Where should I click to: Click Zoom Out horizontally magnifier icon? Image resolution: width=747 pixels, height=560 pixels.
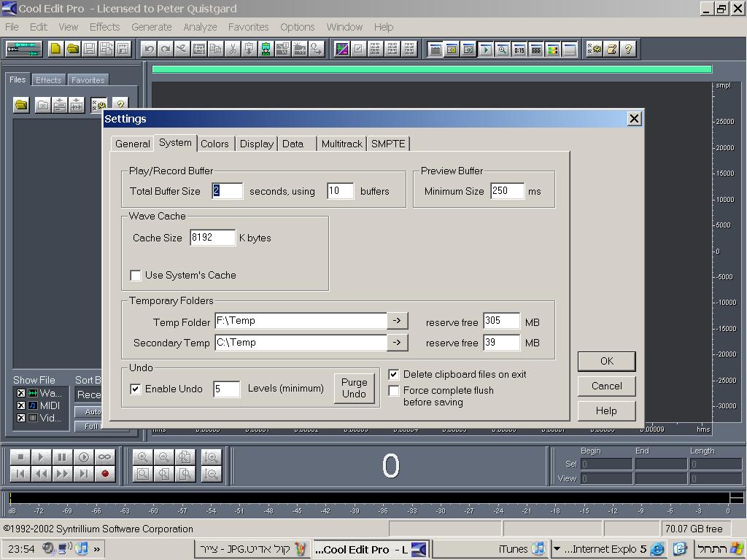(x=164, y=457)
